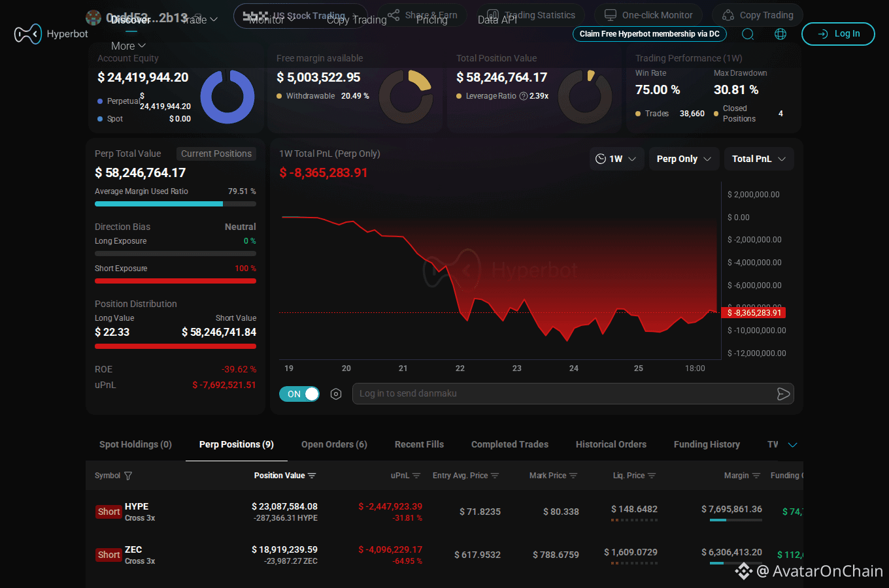The image size is (889, 588).
Task: Click Claim Free Hyperbot membership via DC
Action: 649,34
